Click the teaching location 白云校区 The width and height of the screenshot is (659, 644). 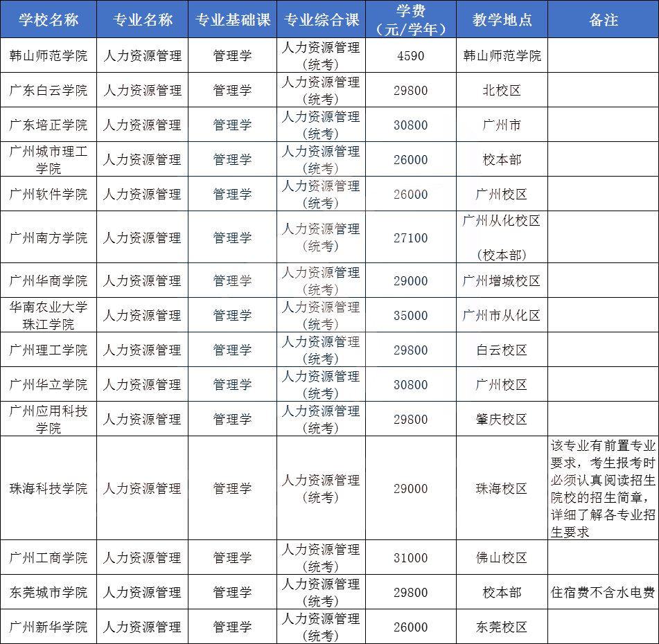502,350
